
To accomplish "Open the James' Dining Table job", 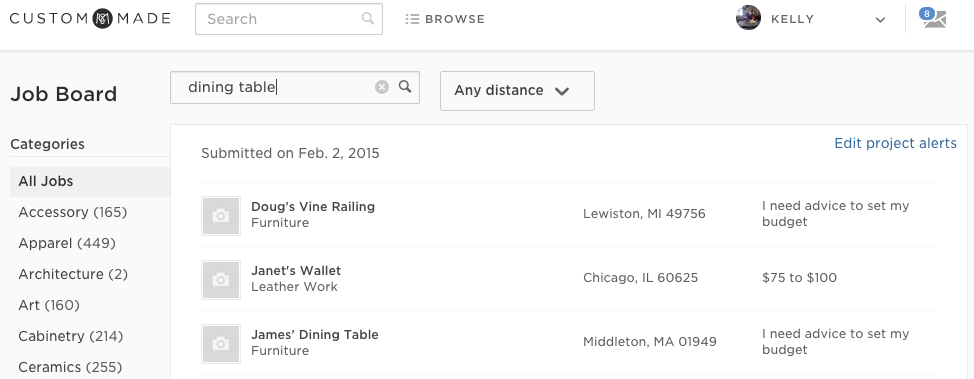I will (315, 334).
